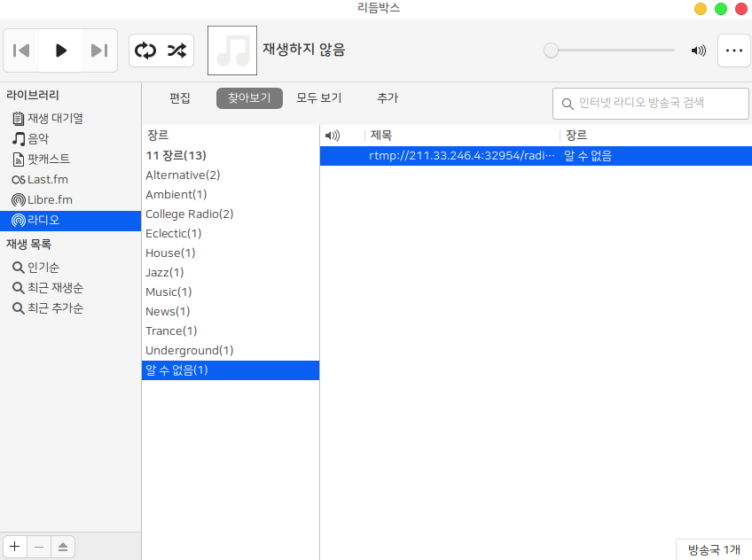Image resolution: width=752 pixels, height=560 pixels.
Task: Open 팟캐스트 in the sidebar
Action: [48, 159]
